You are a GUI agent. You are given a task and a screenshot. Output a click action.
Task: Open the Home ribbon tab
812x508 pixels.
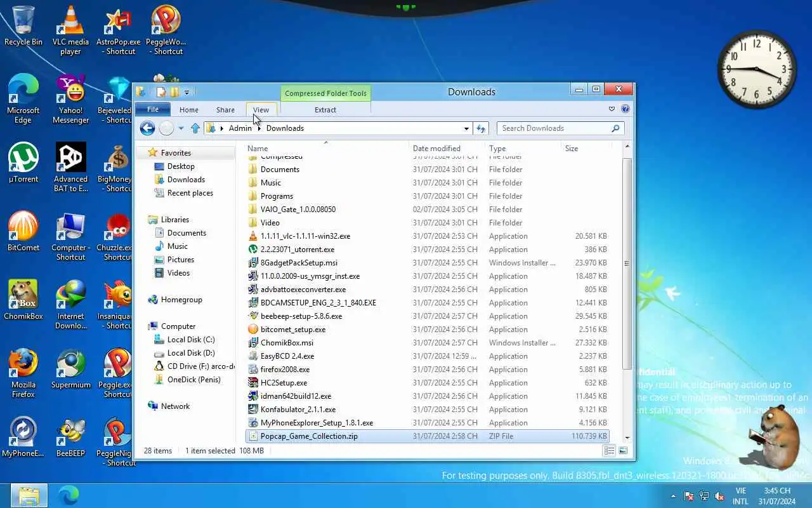(x=189, y=110)
